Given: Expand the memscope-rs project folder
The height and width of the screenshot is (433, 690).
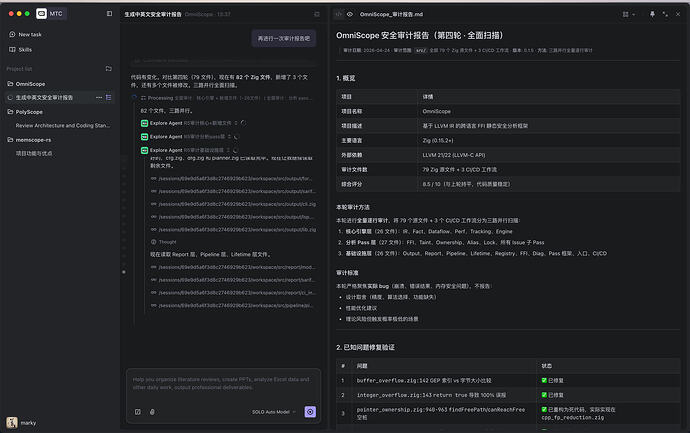Looking at the screenshot, I should pyautogui.click(x=29, y=140).
